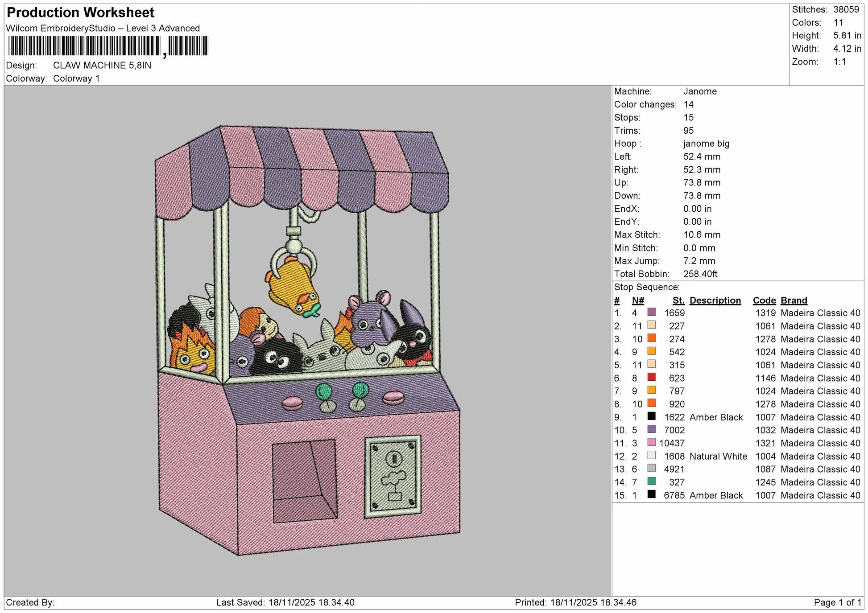Screen dimensions: 868x613
Task: Select the black swatch in stop 15
Action: 651,494
